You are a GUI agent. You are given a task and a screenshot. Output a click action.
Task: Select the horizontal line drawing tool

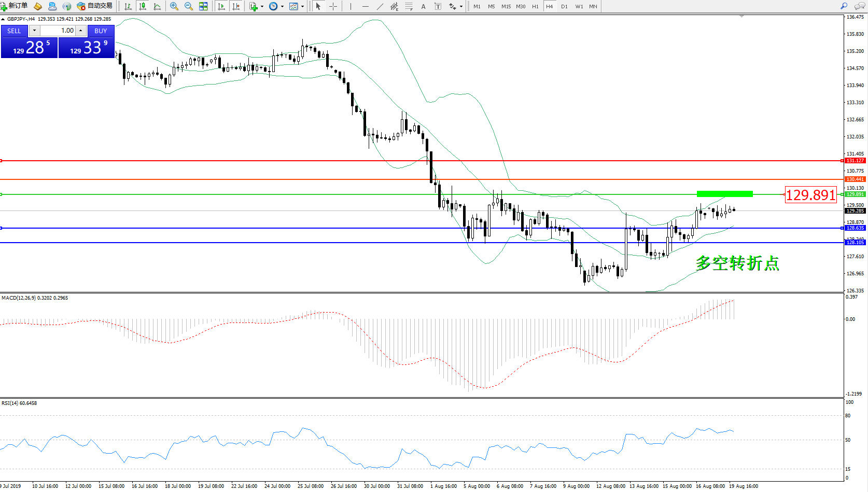click(x=366, y=6)
